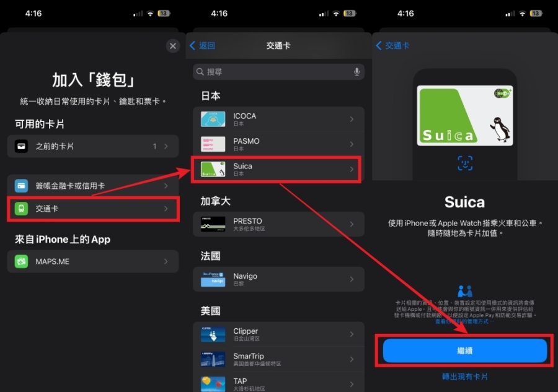Tap the debit or credit card icon

[x=21, y=186]
